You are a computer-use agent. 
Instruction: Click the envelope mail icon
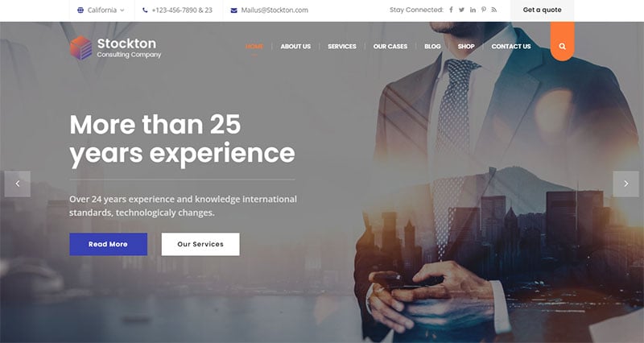(233, 10)
